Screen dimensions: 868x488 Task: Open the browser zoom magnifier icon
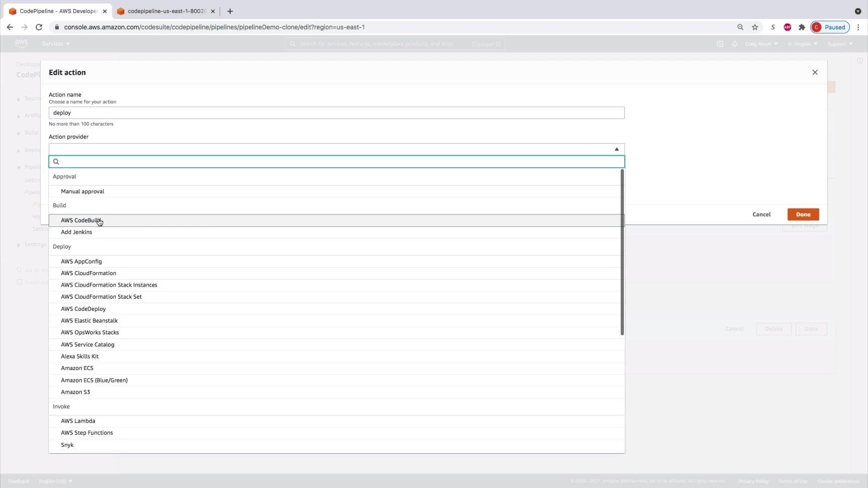pos(740,27)
